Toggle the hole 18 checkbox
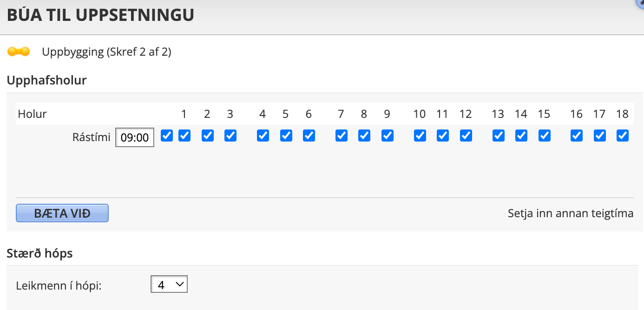The width and height of the screenshot is (644, 310). click(x=623, y=136)
